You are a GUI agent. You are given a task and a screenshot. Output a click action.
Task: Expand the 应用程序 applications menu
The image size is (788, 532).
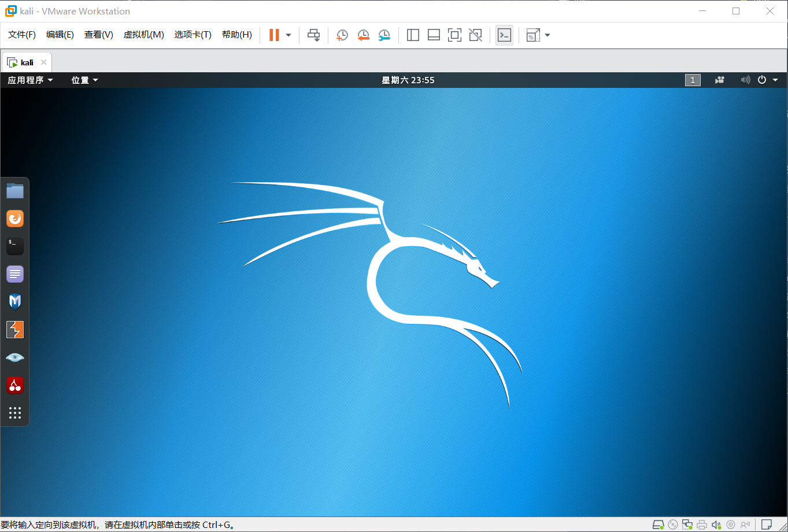30,80
